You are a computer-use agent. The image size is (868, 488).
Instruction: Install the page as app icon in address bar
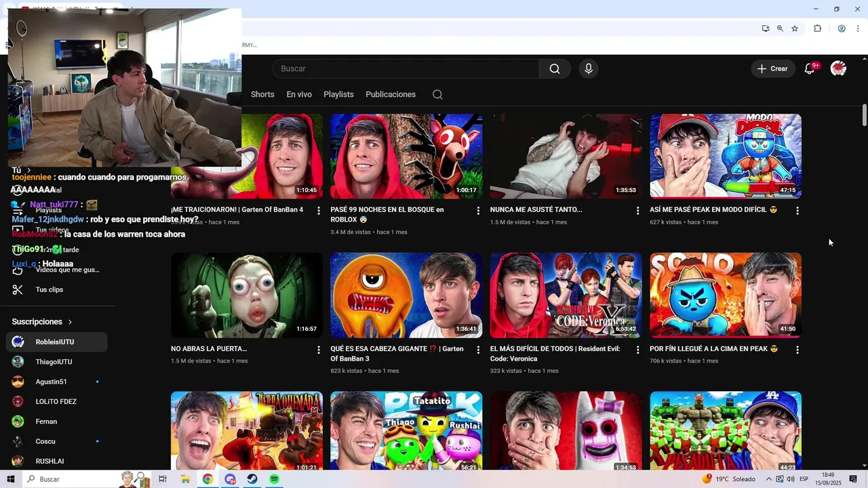click(766, 28)
